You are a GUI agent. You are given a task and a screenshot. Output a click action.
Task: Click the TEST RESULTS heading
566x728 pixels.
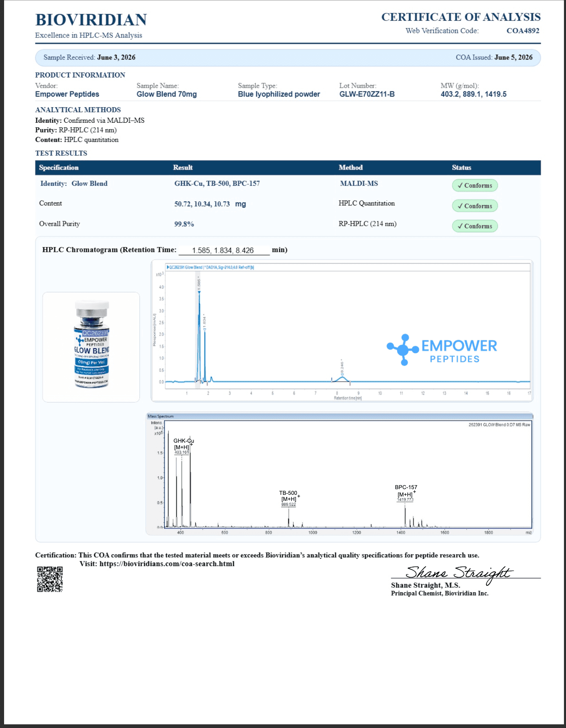61,153
